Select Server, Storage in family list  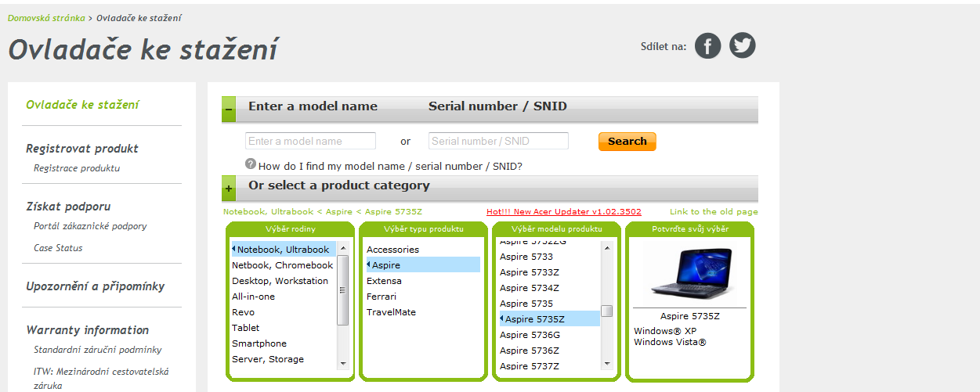point(268,359)
